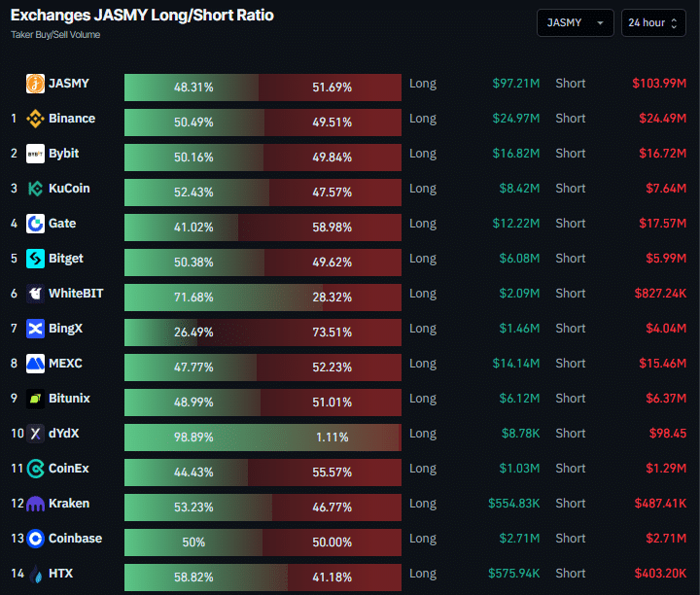This screenshot has height=595, width=700.
Task: Click KuCoin short value $7.64M
Action: click(666, 189)
